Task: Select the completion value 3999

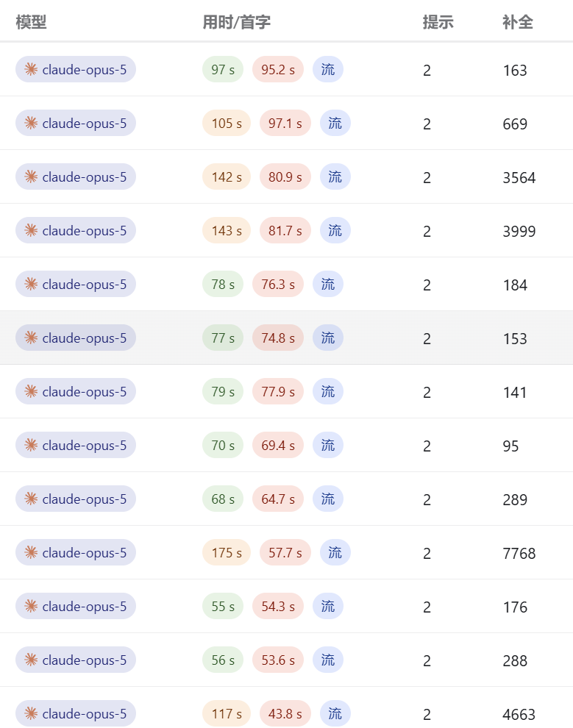Action: (x=519, y=231)
